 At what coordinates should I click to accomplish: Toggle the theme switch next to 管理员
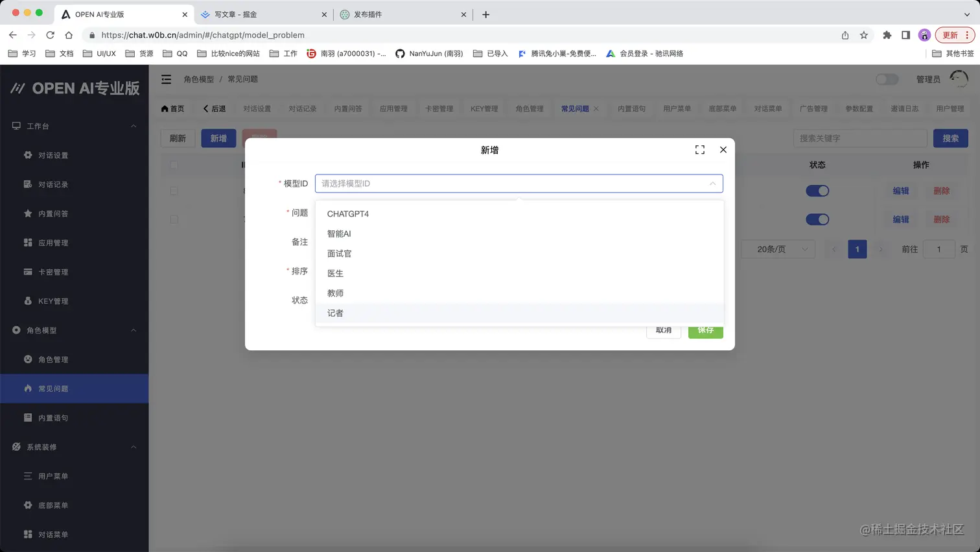pyautogui.click(x=887, y=78)
